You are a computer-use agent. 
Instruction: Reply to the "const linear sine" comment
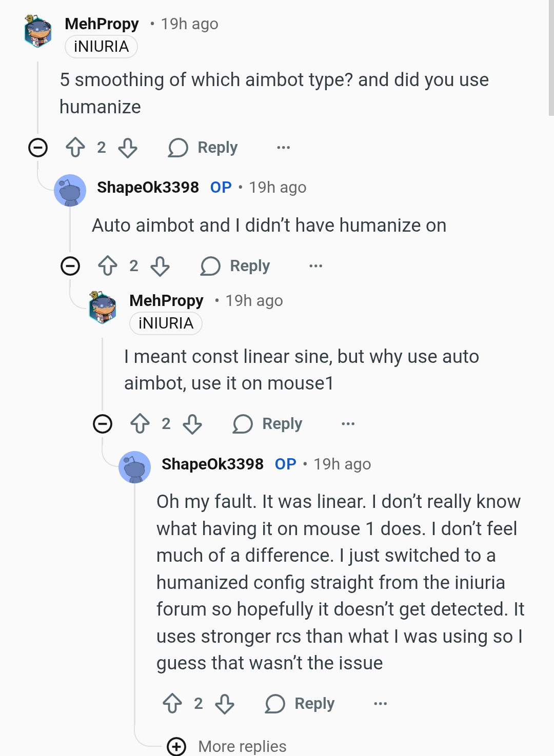click(x=268, y=424)
